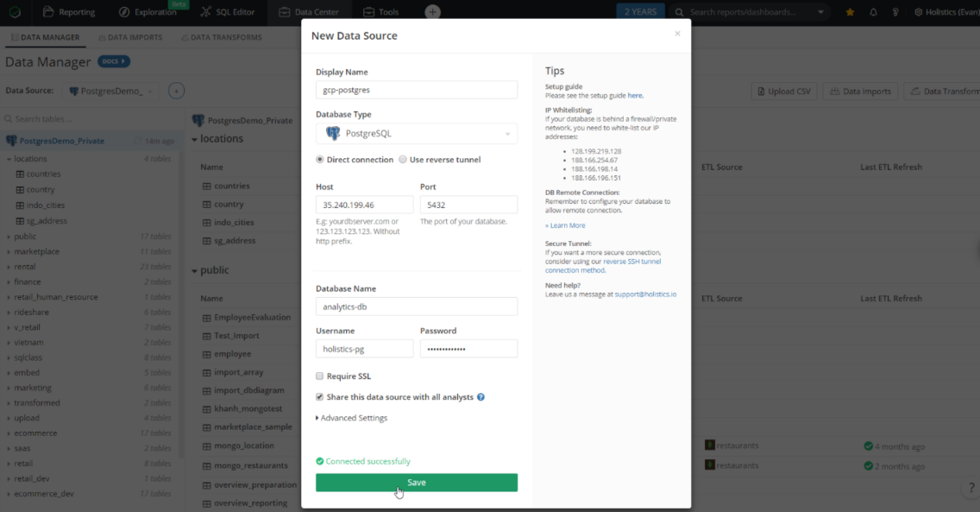Enable the Require SSL checkbox
The width and height of the screenshot is (980, 512).
point(319,376)
